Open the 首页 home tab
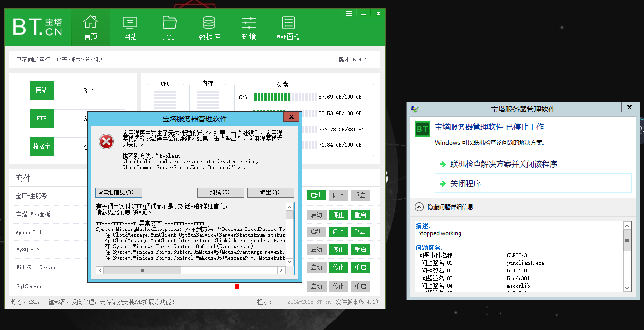644x330 pixels. click(91, 28)
